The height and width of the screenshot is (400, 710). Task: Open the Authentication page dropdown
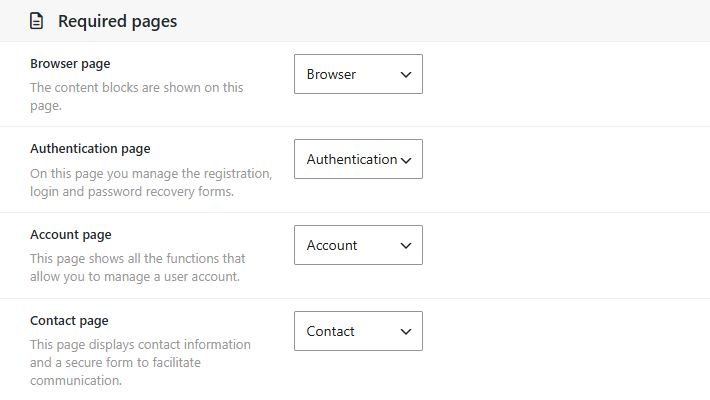pyautogui.click(x=358, y=159)
